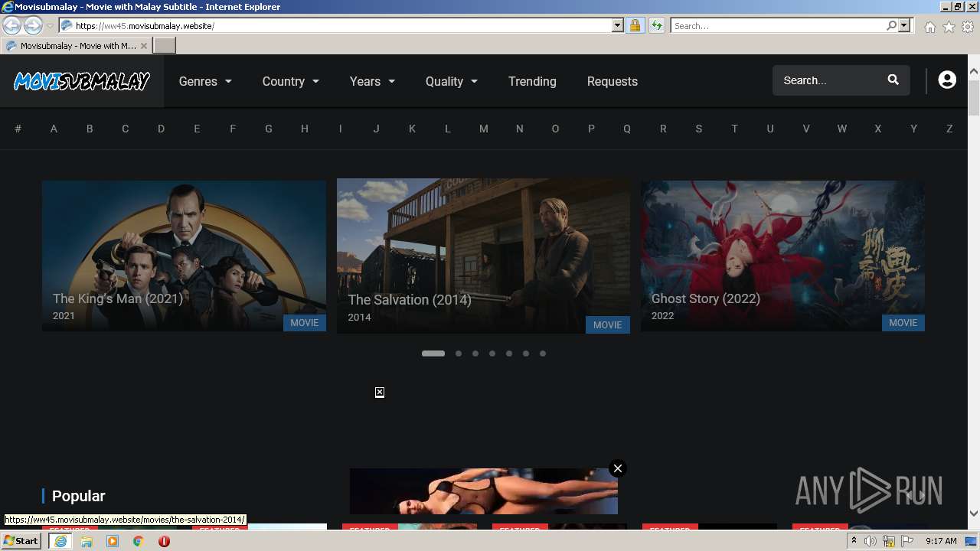This screenshot has width=980, height=551.
Task: Open the user account icon
Action: pos(947,80)
